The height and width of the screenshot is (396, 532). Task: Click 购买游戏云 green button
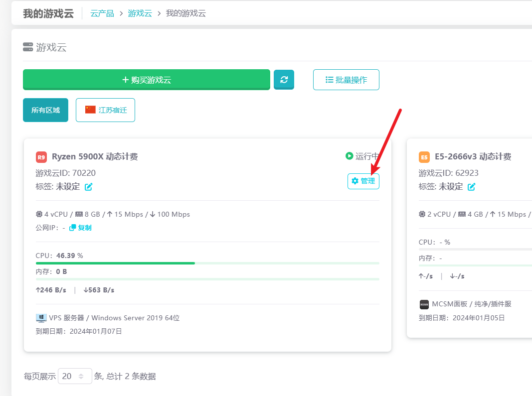(x=146, y=80)
